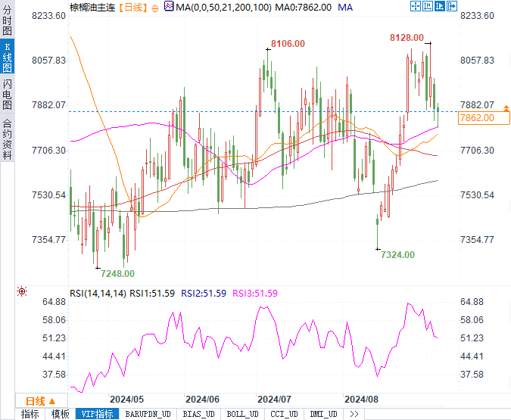Click the 棕榈油主连 contract title
The height and width of the screenshot is (420, 511).
click(x=92, y=7)
